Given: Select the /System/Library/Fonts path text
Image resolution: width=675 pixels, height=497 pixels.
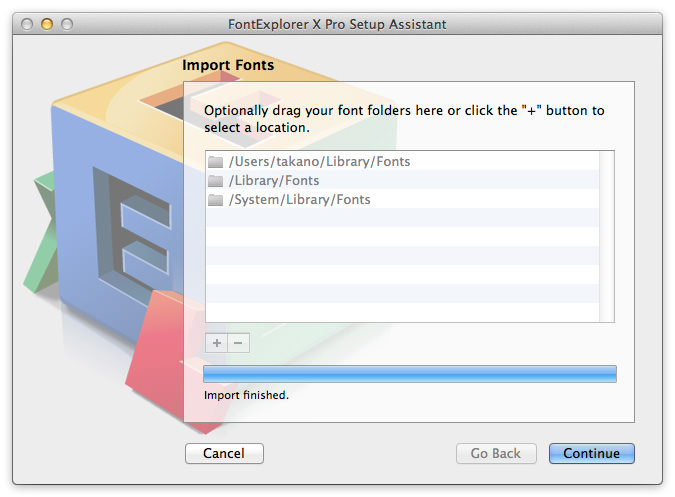Looking at the screenshot, I should (300, 200).
